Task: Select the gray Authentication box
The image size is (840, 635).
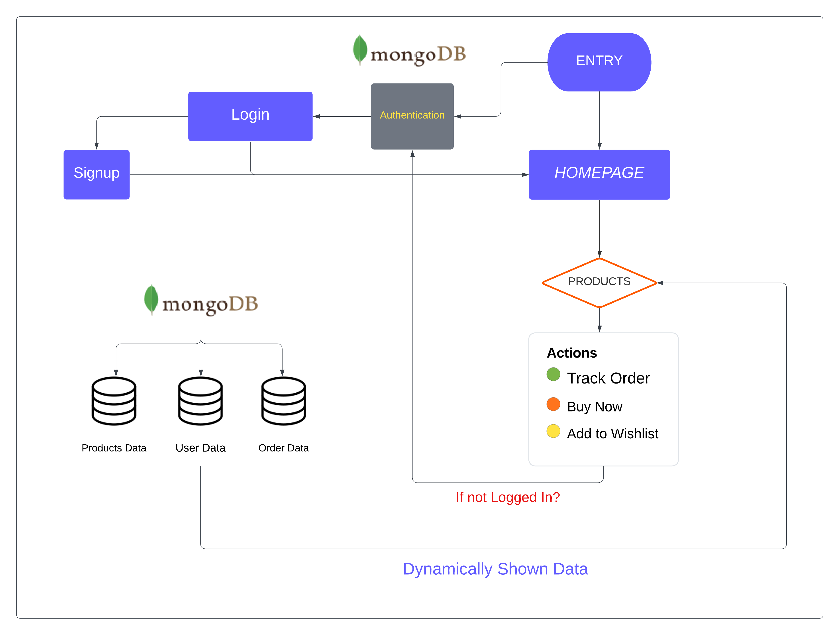Action: [412, 116]
